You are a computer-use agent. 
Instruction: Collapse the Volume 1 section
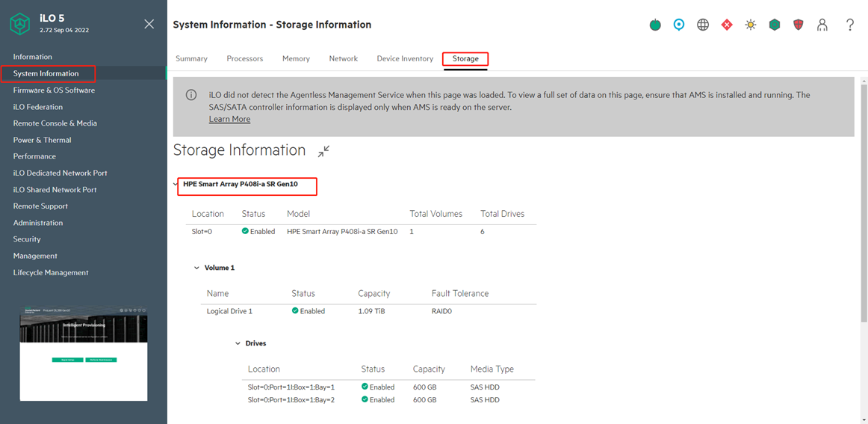[197, 268]
